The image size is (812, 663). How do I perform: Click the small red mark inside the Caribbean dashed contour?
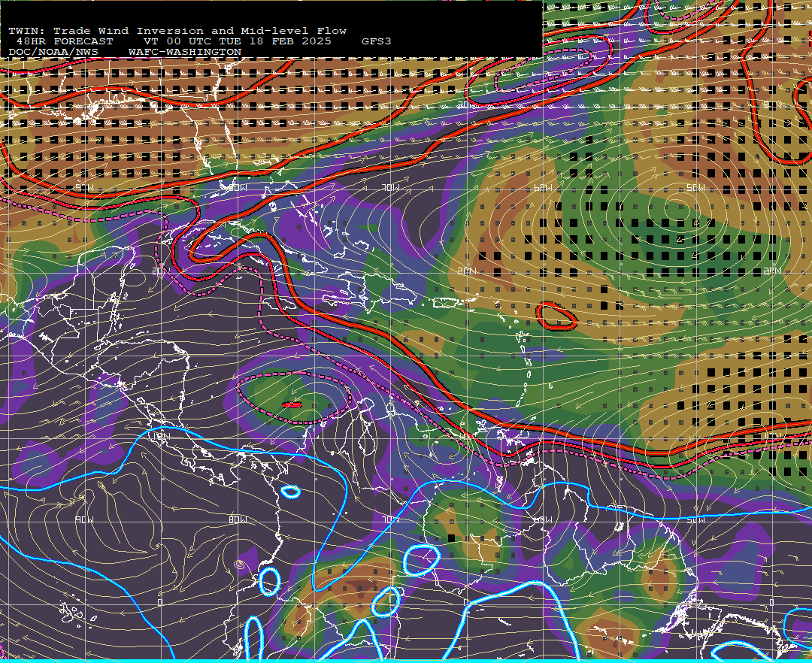(x=292, y=404)
